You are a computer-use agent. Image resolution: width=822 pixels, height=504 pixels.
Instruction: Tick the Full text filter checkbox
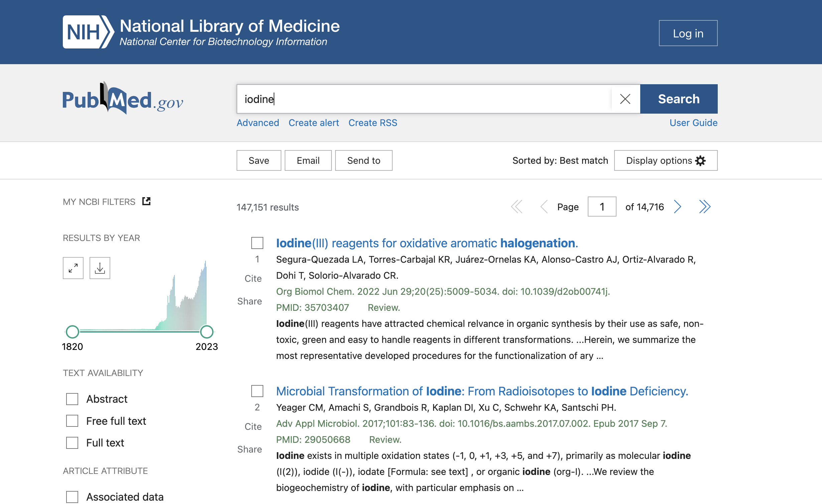[x=72, y=443]
